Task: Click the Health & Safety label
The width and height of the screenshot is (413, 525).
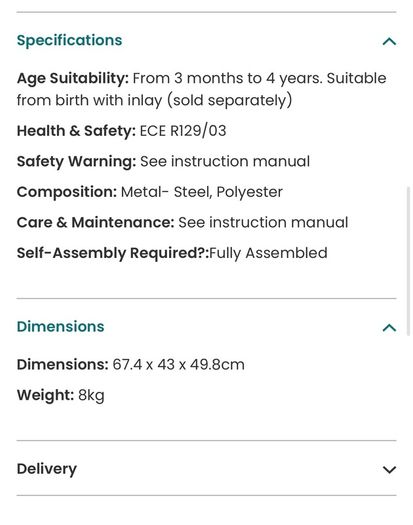Action: [x=76, y=131]
